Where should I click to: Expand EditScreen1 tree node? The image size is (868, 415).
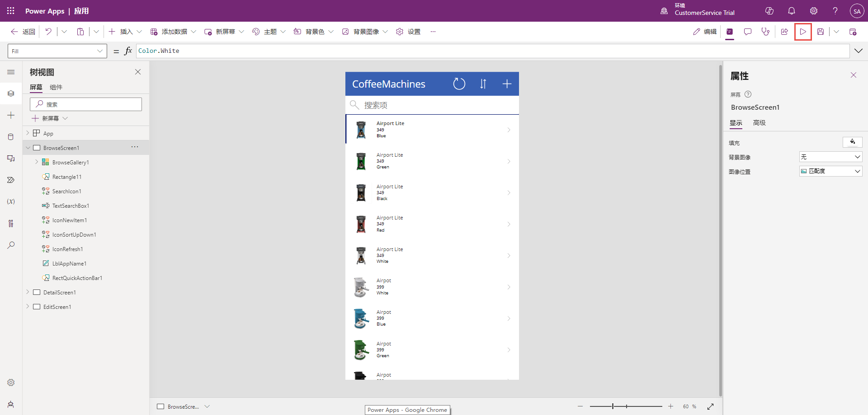[28, 307]
